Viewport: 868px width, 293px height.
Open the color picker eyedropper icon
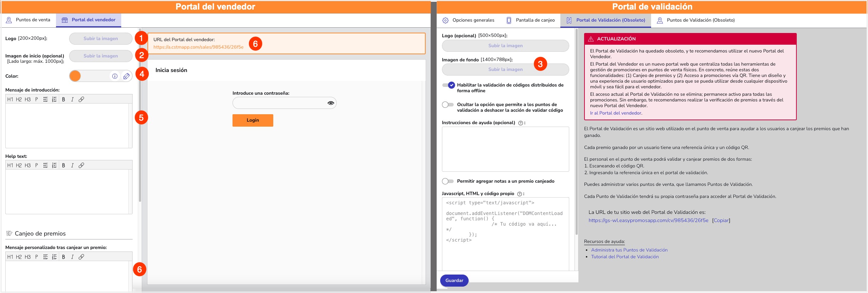(x=126, y=76)
